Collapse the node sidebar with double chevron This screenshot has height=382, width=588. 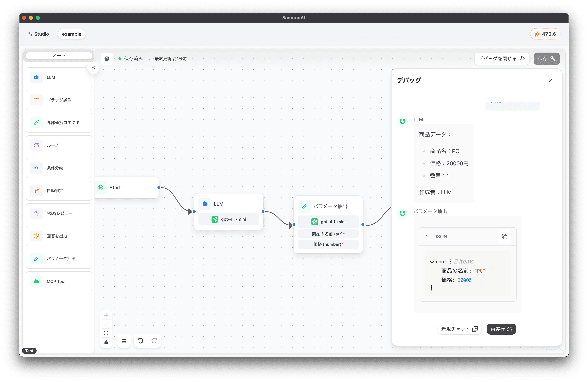(x=93, y=68)
